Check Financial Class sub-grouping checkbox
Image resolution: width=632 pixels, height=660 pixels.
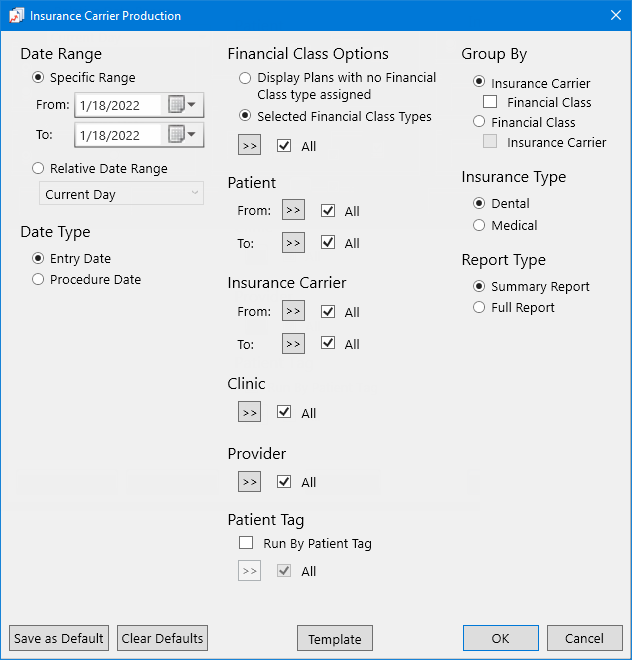490,102
